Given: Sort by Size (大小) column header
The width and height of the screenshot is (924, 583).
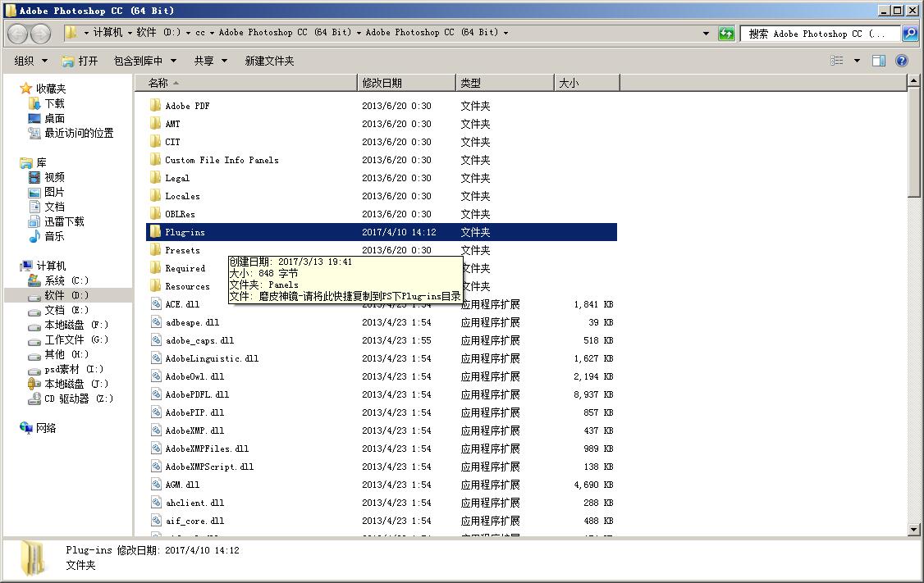Looking at the screenshot, I should coord(587,83).
